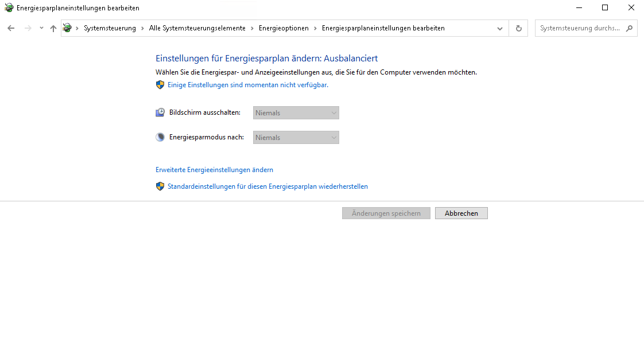Image resolution: width=644 pixels, height=362 pixels.
Task: Click the magnifier icon in search box
Action: [630, 28]
